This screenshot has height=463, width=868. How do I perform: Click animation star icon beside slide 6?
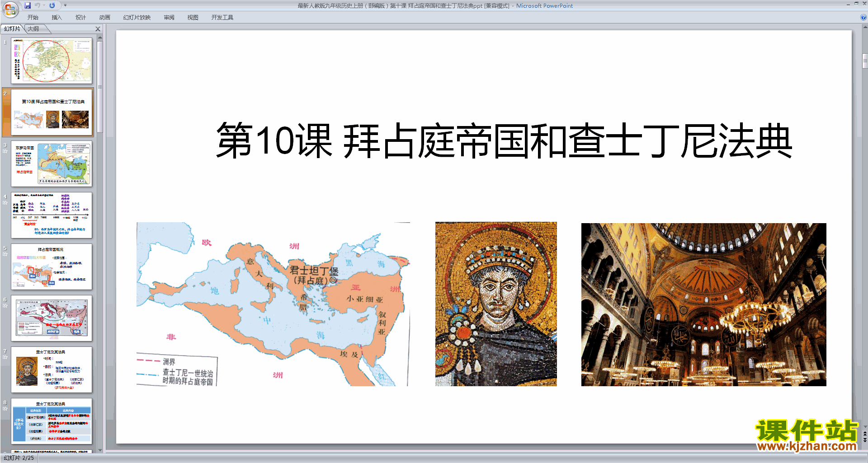pyautogui.click(x=5, y=306)
